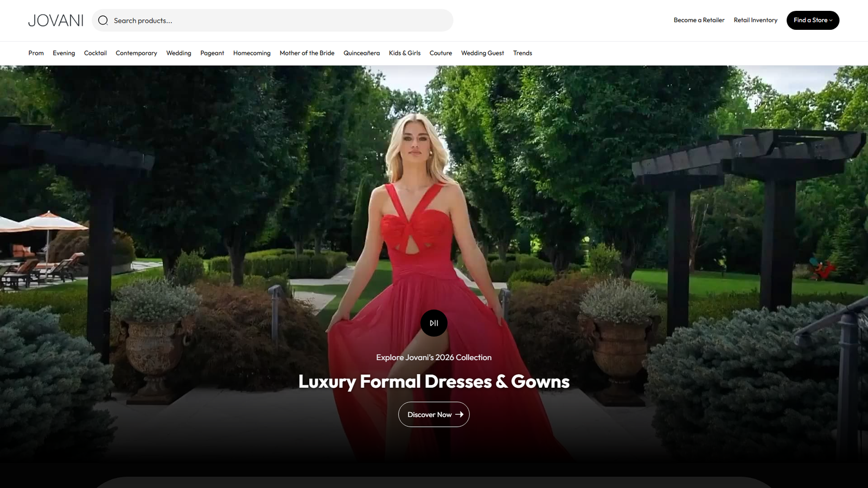
Task: Click the Kids & Girls navigation link
Action: click(404, 53)
